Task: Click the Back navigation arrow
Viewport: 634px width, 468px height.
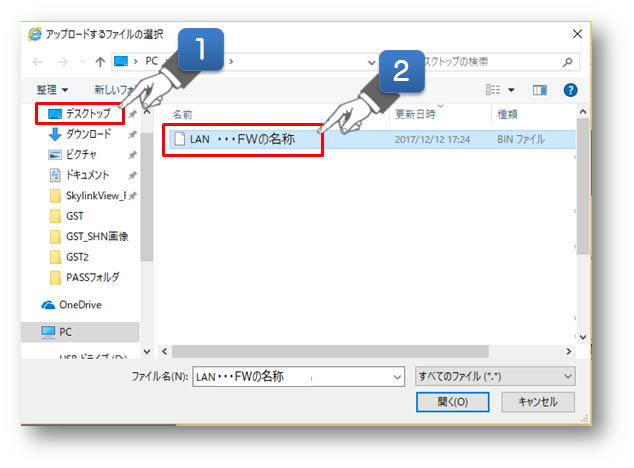Action: pyautogui.click(x=38, y=62)
